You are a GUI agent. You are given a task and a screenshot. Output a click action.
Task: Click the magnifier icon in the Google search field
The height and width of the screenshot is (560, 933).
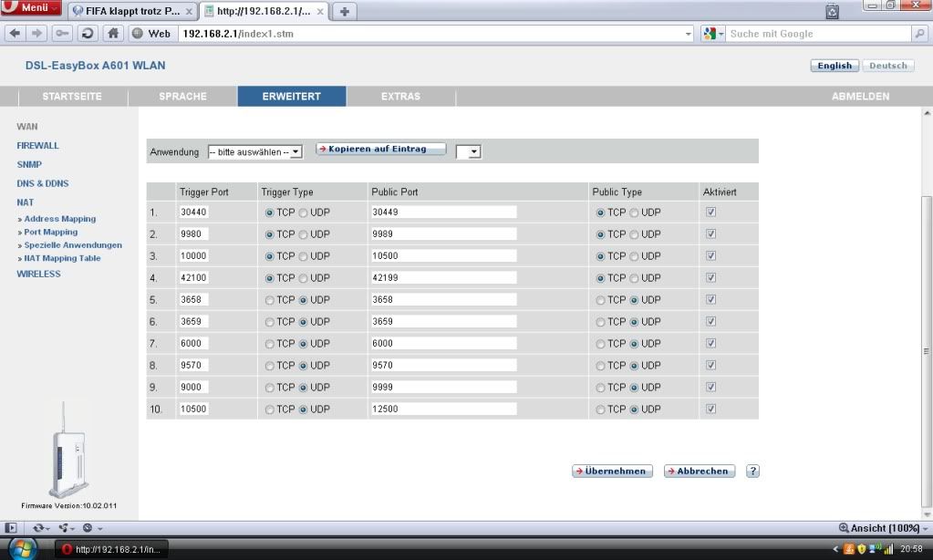tap(919, 33)
